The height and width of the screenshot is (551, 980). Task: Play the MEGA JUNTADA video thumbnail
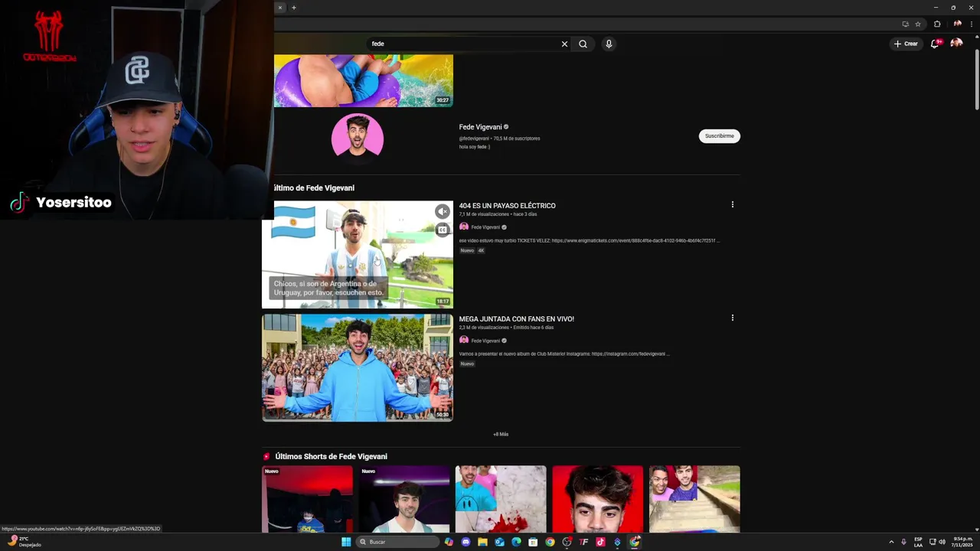click(x=358, y=368)
